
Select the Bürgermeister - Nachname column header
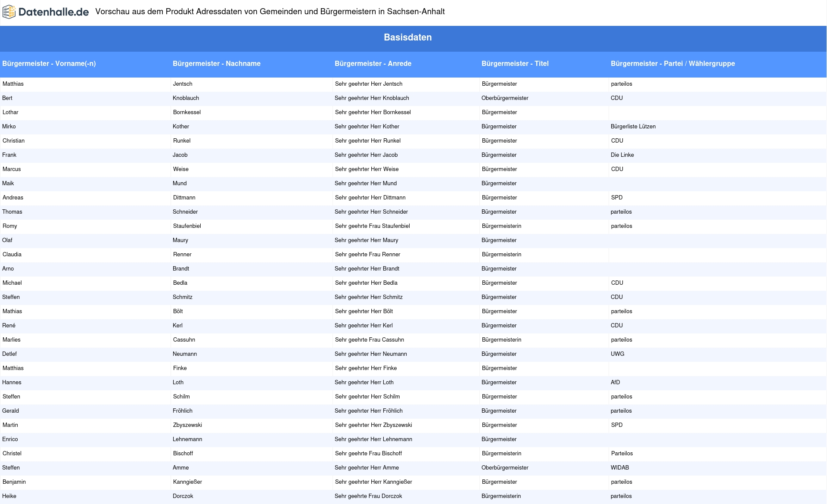coord(217,63)
